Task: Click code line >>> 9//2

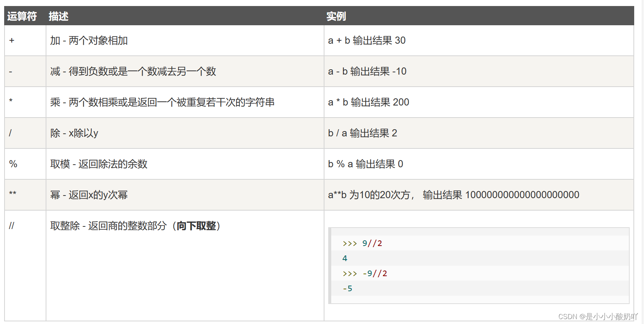Action: (x=362, y=243)
